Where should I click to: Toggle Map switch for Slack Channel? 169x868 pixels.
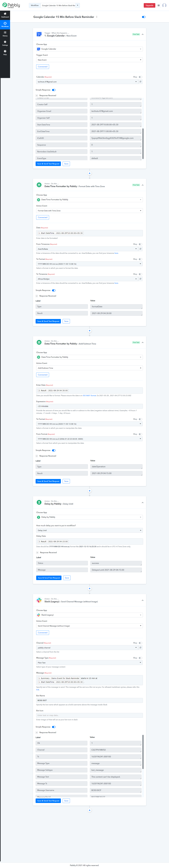(x=141, y=643)
